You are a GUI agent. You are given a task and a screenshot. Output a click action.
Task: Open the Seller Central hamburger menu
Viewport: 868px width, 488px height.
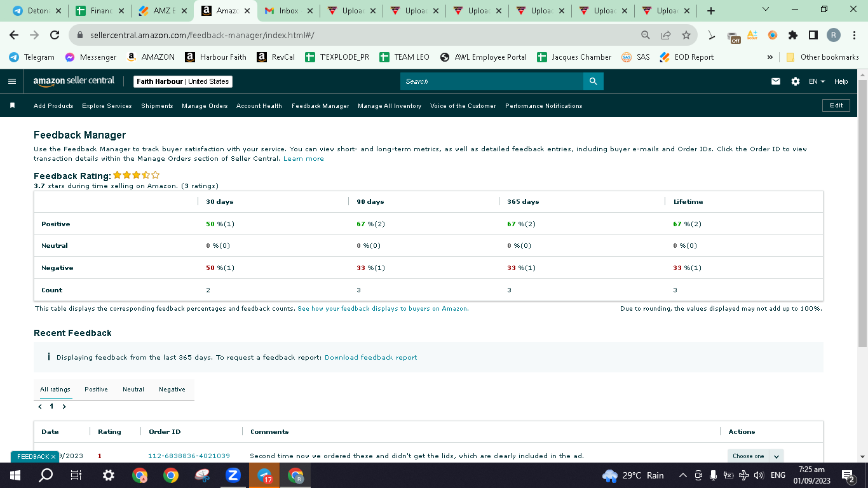(x=12, y=81)
